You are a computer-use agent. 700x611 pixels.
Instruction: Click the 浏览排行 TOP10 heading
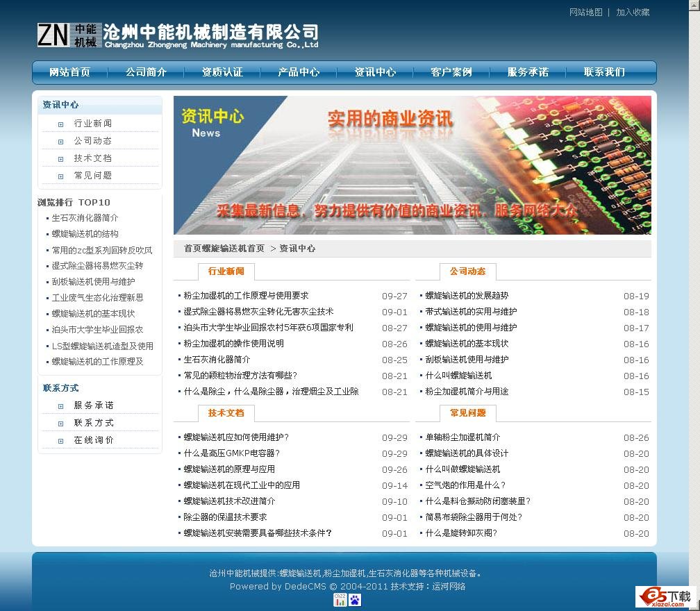point(74,202)
